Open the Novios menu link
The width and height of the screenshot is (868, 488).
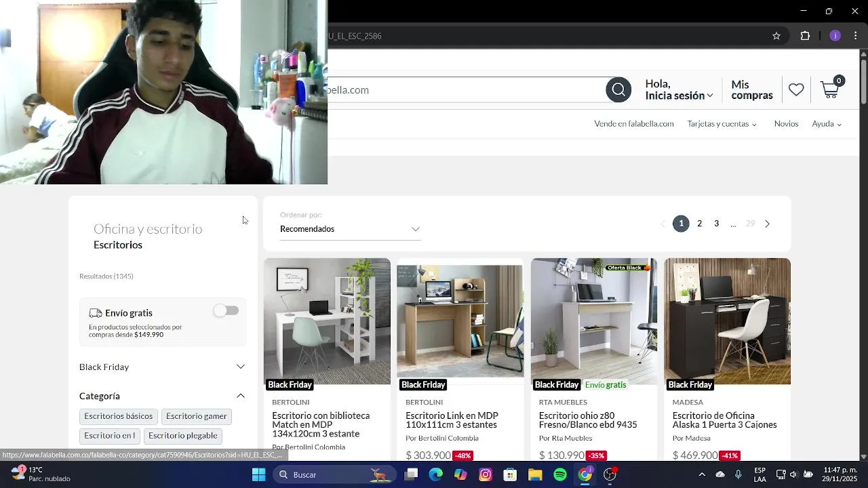point(786,123)
